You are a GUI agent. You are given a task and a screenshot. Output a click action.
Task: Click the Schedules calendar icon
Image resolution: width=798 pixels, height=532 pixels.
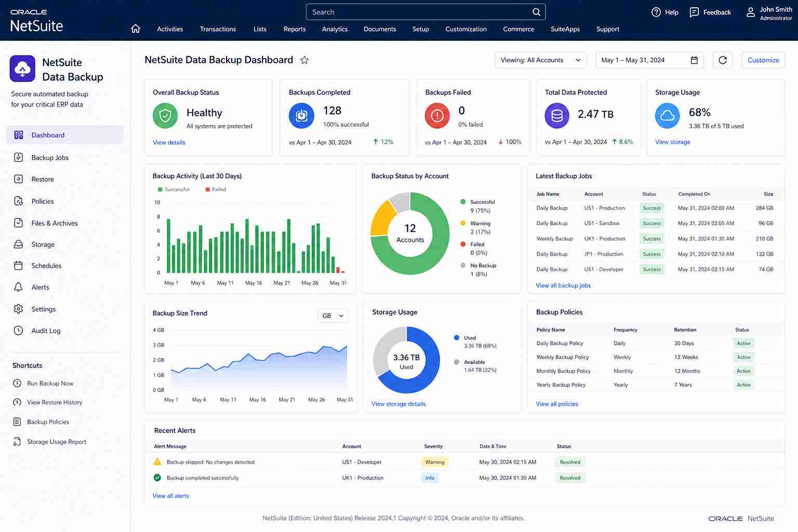(19, 265)
